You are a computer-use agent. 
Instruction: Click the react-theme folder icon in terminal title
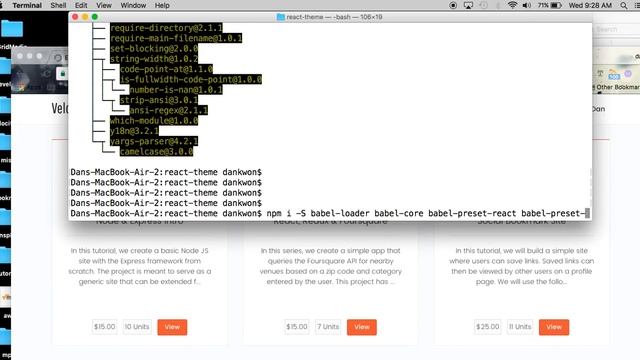(x=280, y=17)
